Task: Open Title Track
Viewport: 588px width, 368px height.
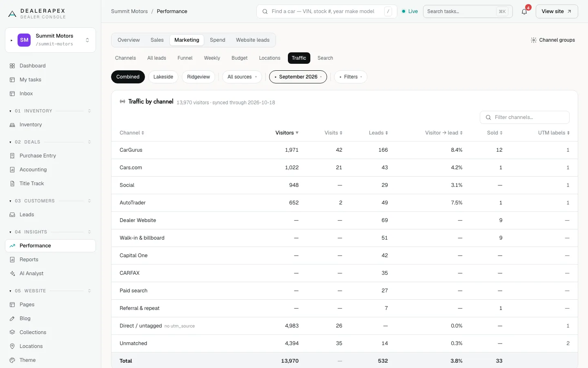Action: click(50, 184)
